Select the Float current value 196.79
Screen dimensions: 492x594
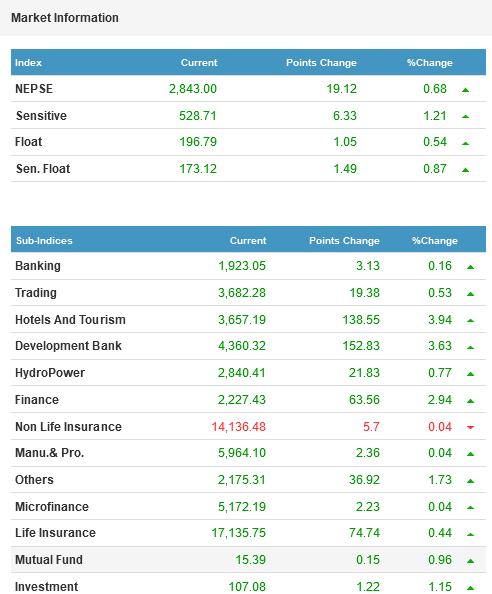[x=198, y=142]
